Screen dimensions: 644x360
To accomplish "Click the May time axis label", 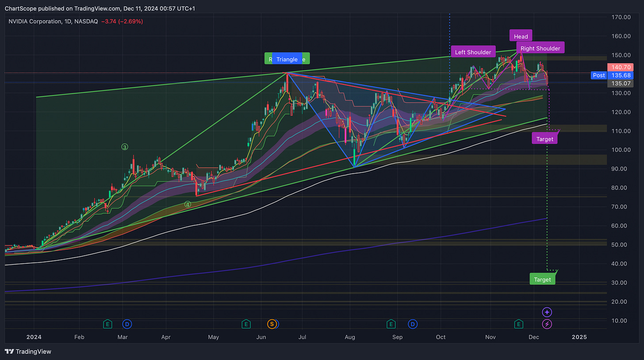I will coord(214,337).
